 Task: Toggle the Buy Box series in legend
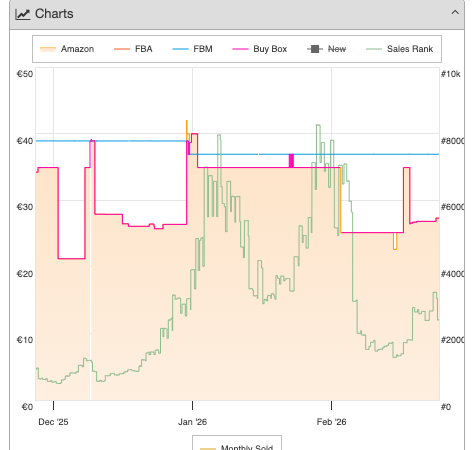coord(259,49)
